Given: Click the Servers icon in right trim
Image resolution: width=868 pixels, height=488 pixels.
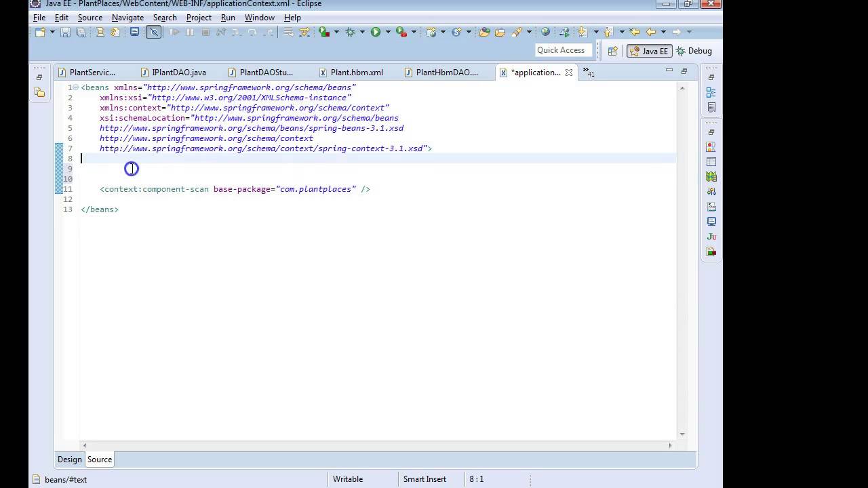Looking at the screenshot, I should [711, 177].
